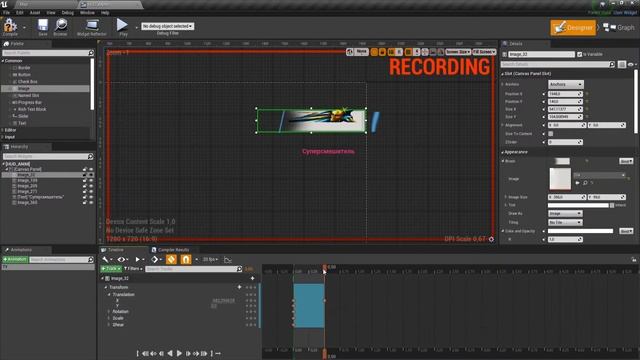Open the Widget Reflector tool
640x360 pixels.
[x=92, y=27]
